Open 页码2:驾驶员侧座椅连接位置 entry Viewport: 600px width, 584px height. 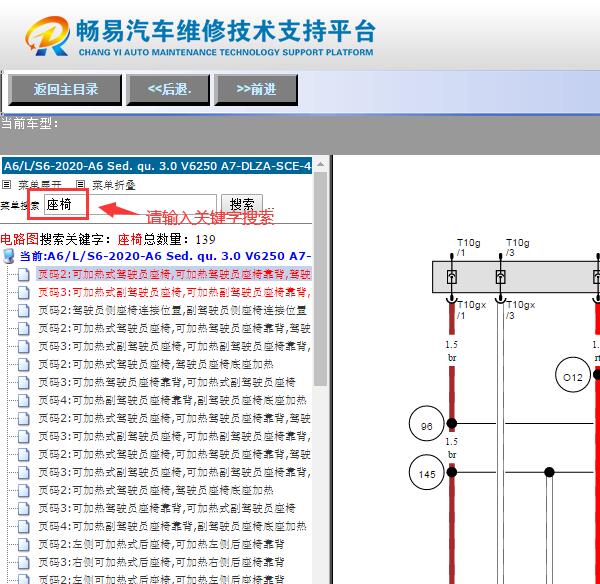(x=172, y=310)
